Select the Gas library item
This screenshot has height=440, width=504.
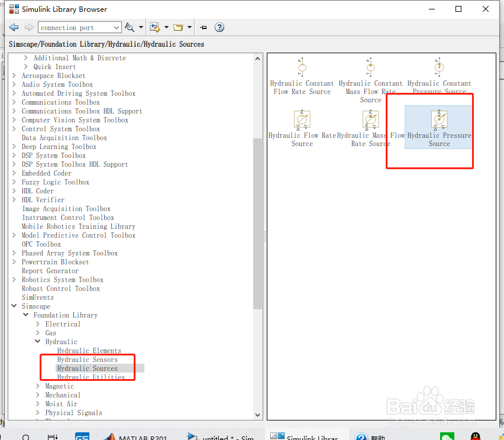pyautogui.click(x=51, y=332)
